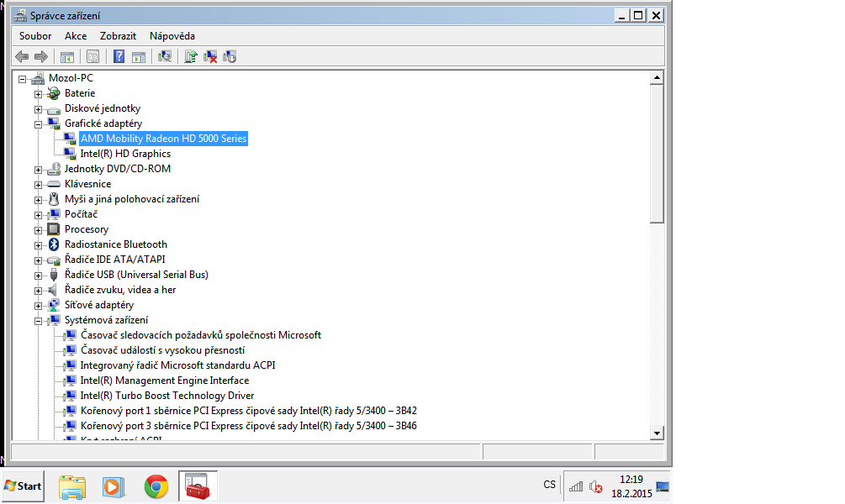Collapse the Grafické adaptéry category
Viewport: 845px width, 504px height.
tap(39, 124)
